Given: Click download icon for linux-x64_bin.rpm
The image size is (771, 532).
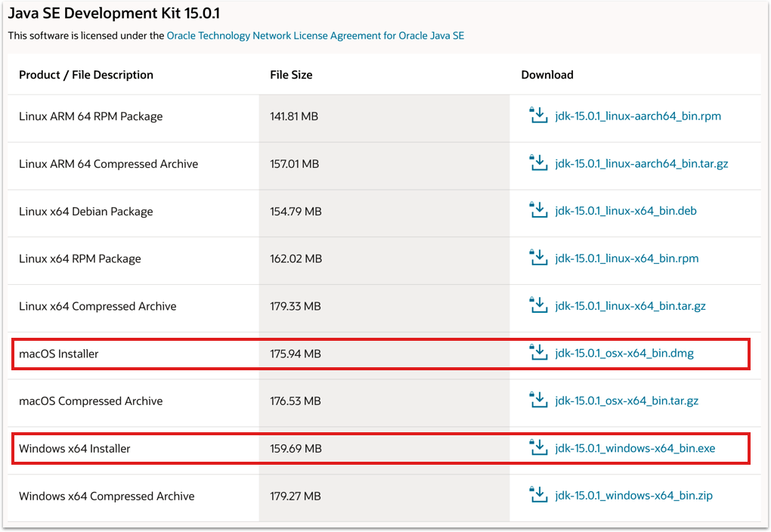Looking at the screenshot, I should coord(538,258).
